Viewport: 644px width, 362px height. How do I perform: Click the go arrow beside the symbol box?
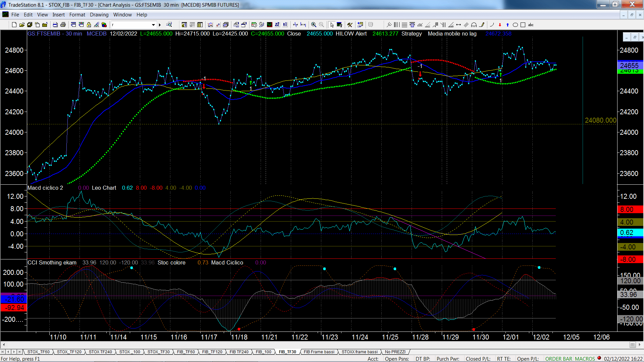[160, 25]
